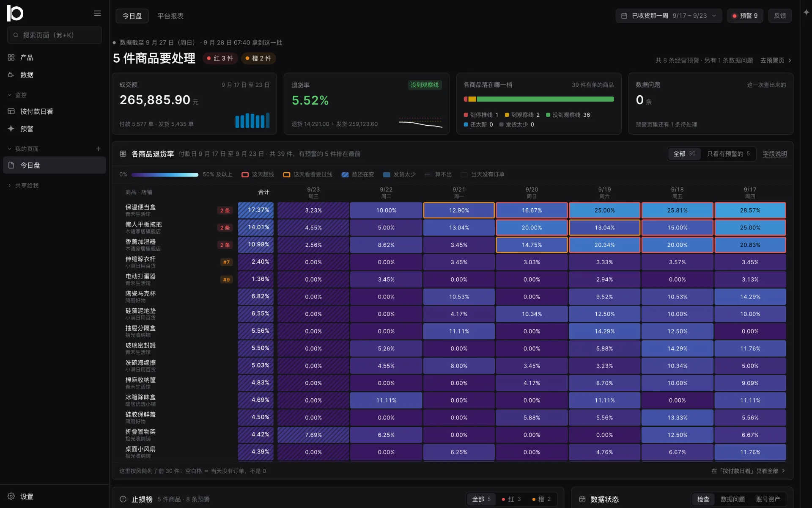Expand the 共享给我 sidebar section

23,185
